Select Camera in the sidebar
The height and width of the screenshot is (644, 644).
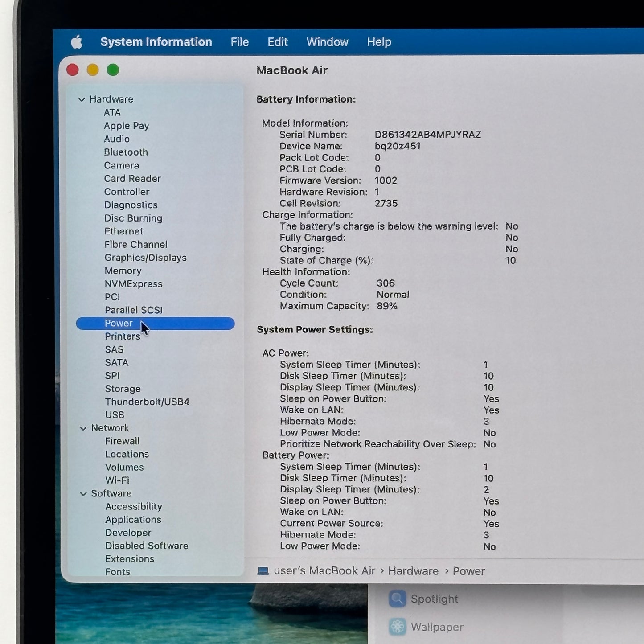pyautogui.click(x=121, y=165)
